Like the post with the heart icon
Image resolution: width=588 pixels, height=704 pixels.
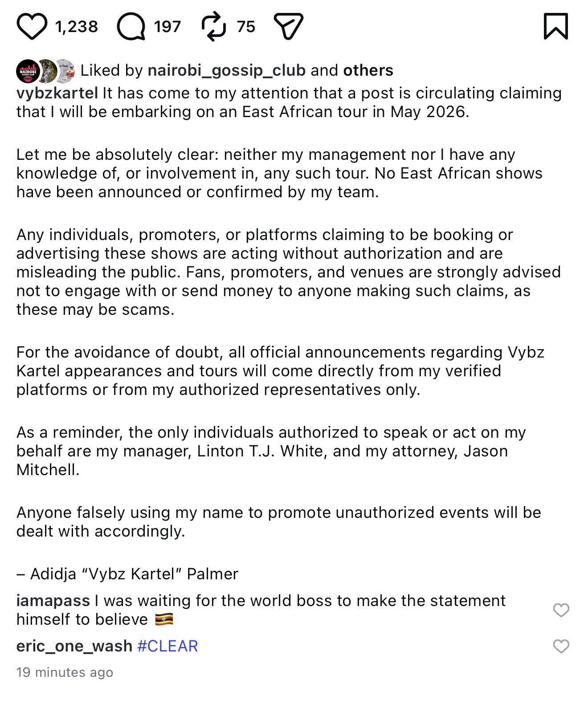[32, 26]
